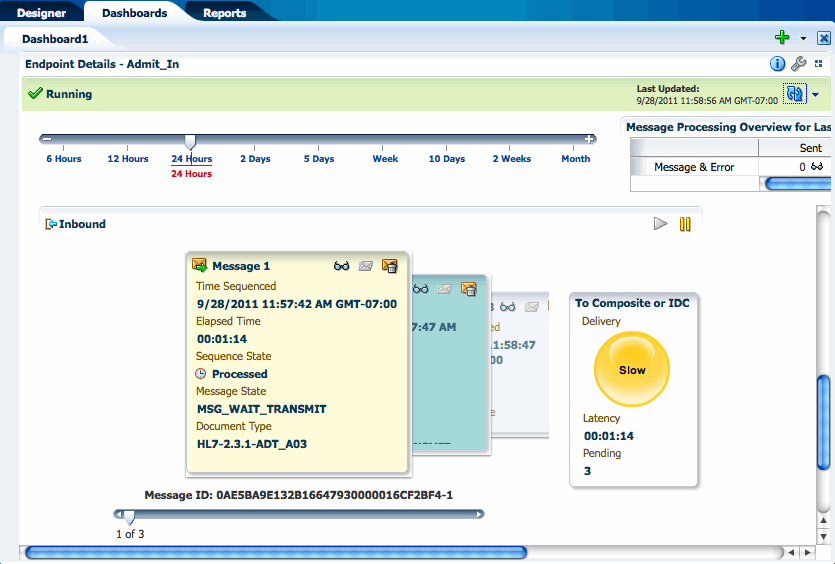Click the Processed clock status icon
The width and height of the screenshot is (835, 564).
tap(201, 373)
